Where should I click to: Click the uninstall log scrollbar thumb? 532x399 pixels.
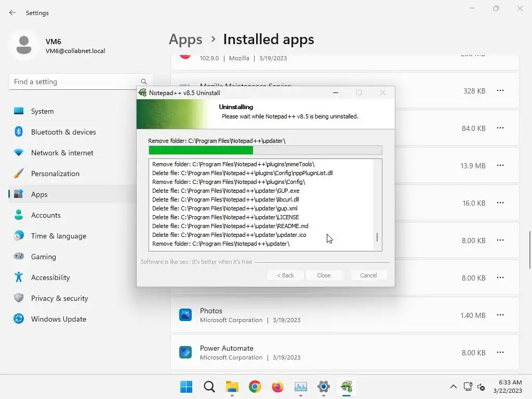pos(377,237)
